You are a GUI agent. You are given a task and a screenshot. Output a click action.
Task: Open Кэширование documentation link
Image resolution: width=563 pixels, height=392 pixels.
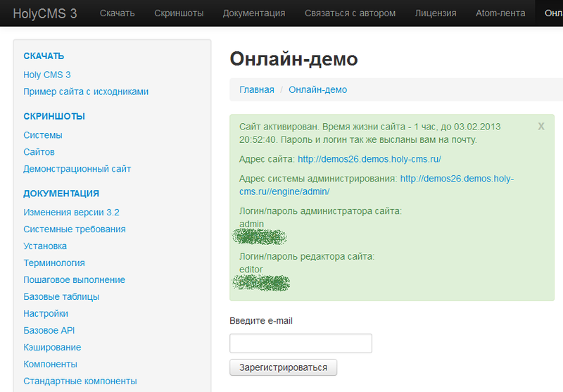pyautogui.click(x=52, y=347)
